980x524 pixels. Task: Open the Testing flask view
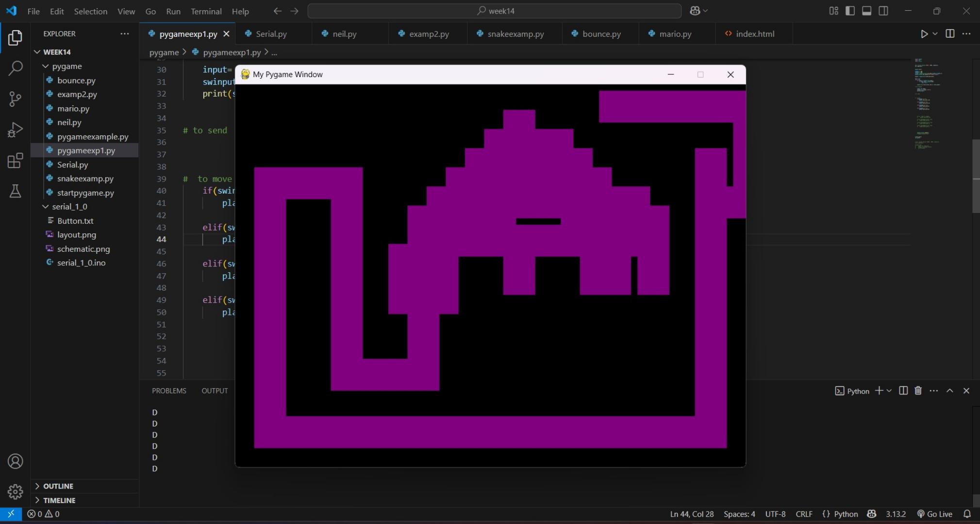(x=15, y=191)
